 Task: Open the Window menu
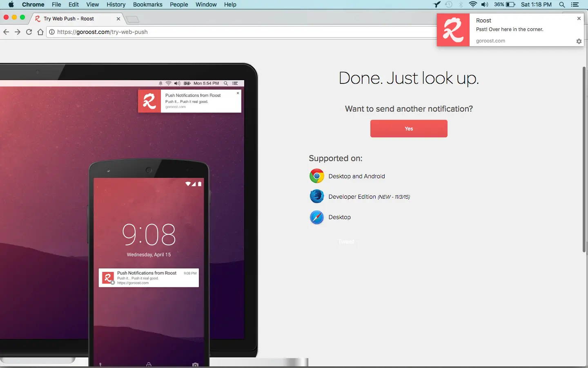click(x=206, y=4)
